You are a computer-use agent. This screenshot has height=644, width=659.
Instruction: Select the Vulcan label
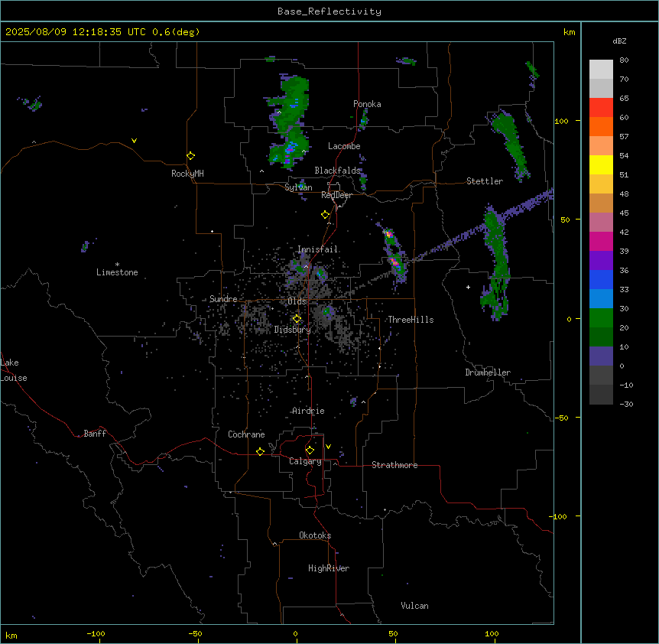coord(415,606)
